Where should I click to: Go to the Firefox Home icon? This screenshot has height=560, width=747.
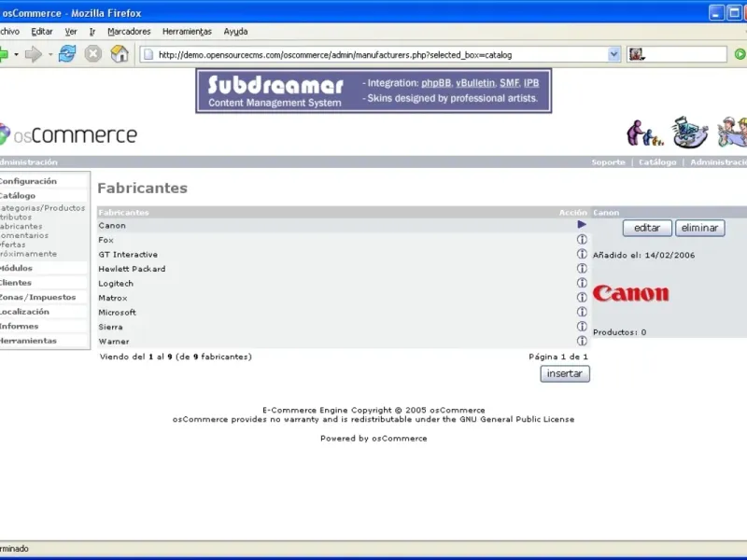pos(120,54)
